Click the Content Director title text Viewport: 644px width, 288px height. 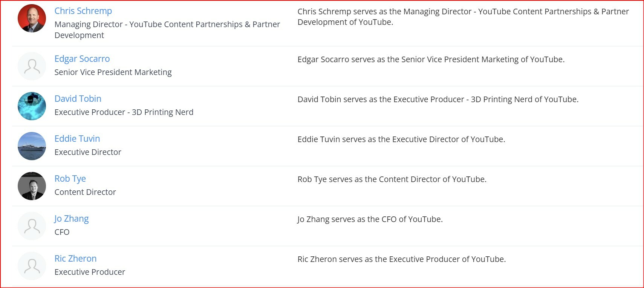pos(85,192)
